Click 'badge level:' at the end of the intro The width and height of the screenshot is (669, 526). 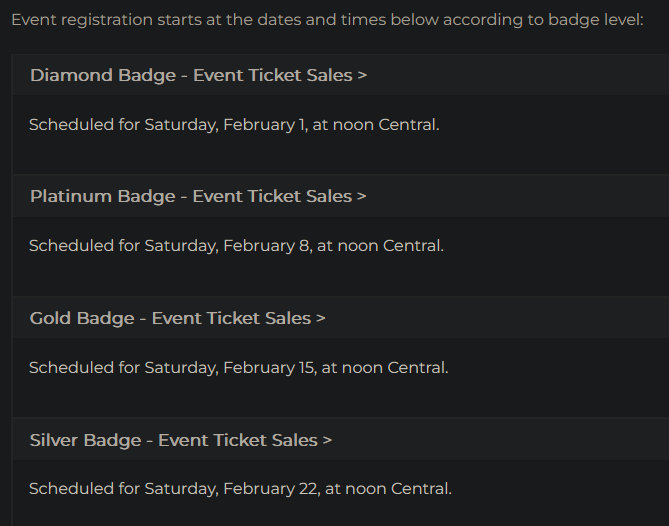pos(596,20)
